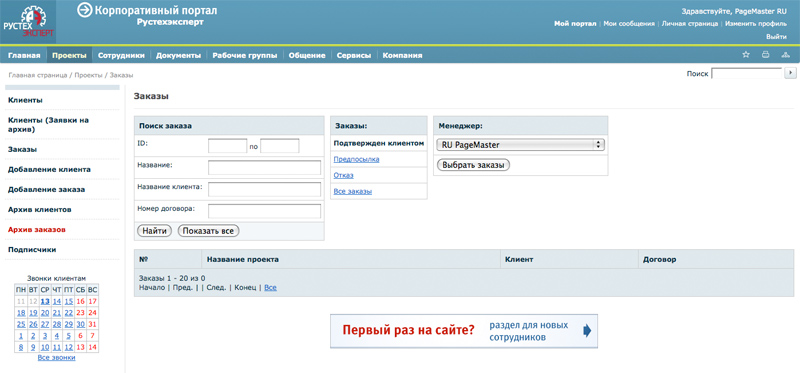
Task: Select calendar day 23
Action: (x=80, y=312)
